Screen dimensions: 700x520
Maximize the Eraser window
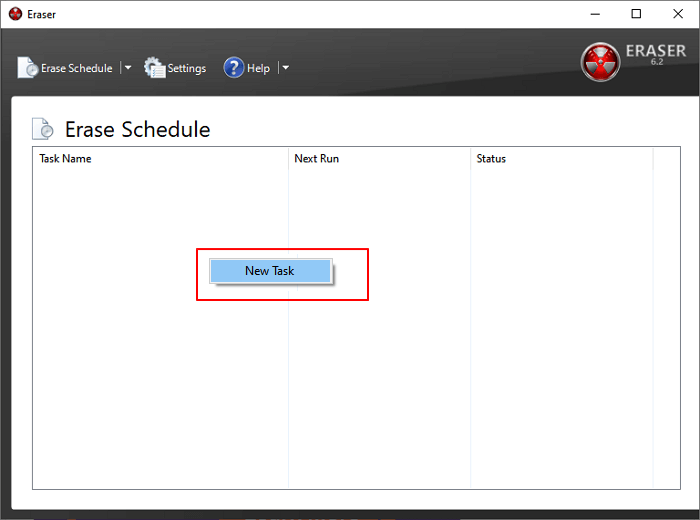(x=636, y=14)
